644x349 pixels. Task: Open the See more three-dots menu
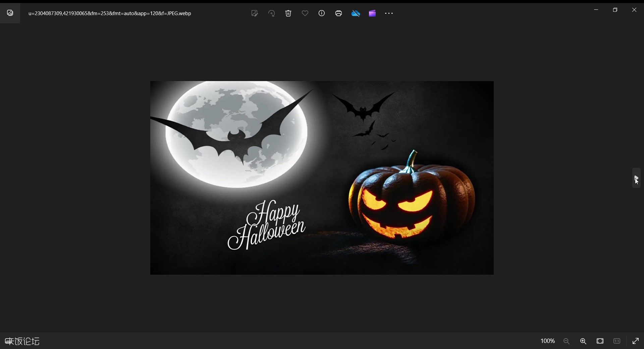click(x=389, y=13)
